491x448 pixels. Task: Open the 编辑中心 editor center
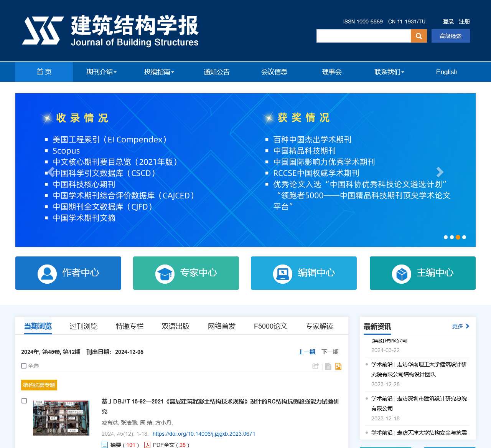pos(304,273)
